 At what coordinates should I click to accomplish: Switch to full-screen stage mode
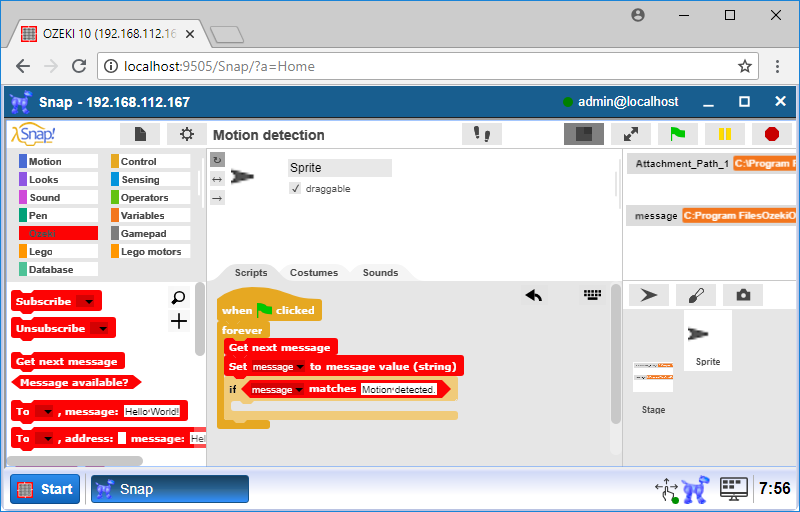[631, 134]
